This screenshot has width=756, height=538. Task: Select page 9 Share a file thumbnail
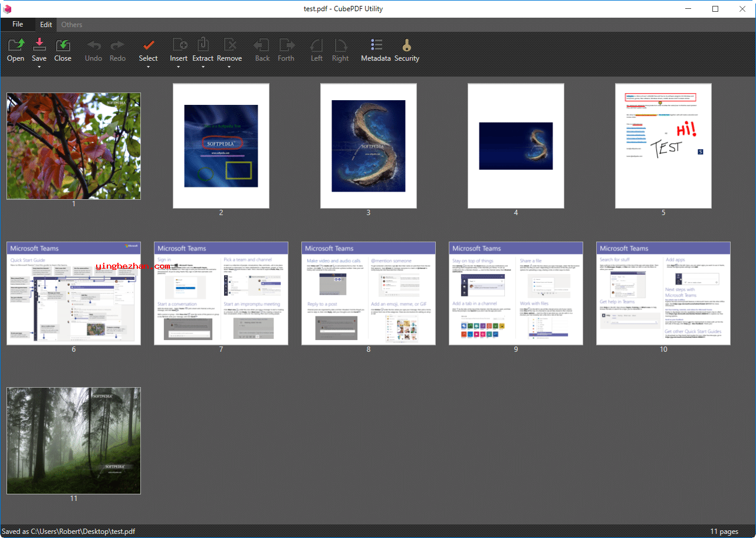coord(516,293)
